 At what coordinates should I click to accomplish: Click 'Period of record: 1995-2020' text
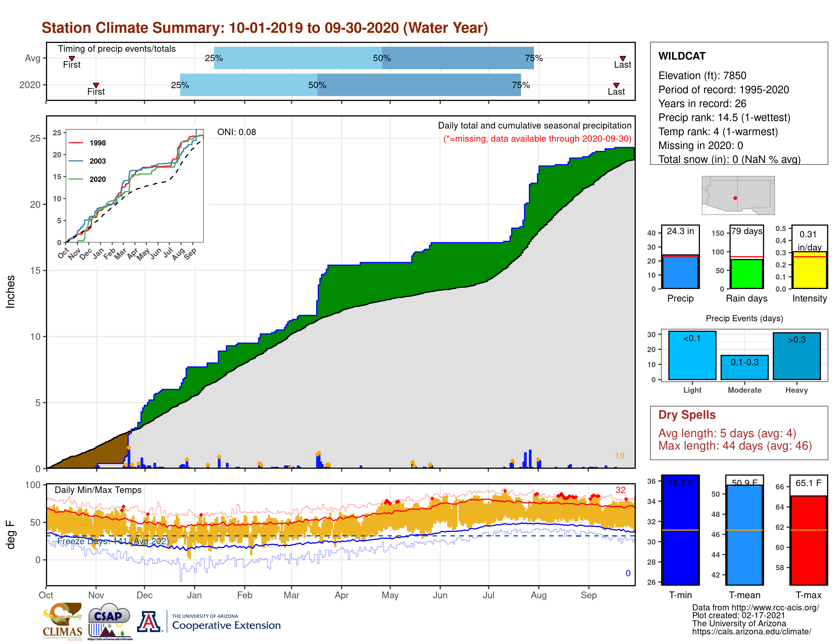point(724,90)
